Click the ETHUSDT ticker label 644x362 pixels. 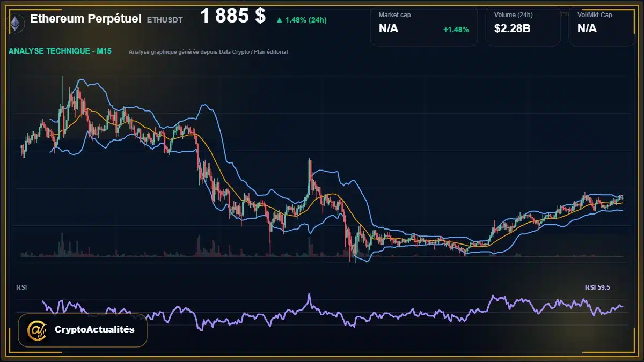click(x=165, y=20)
